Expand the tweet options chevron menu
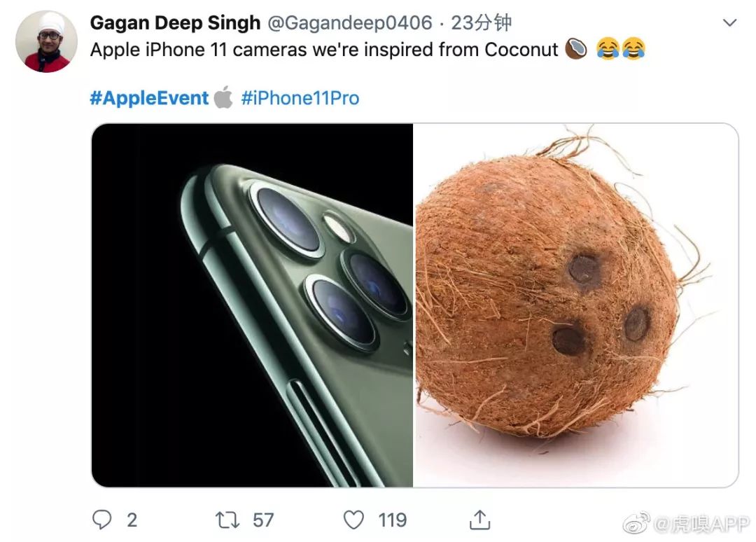 729,23
